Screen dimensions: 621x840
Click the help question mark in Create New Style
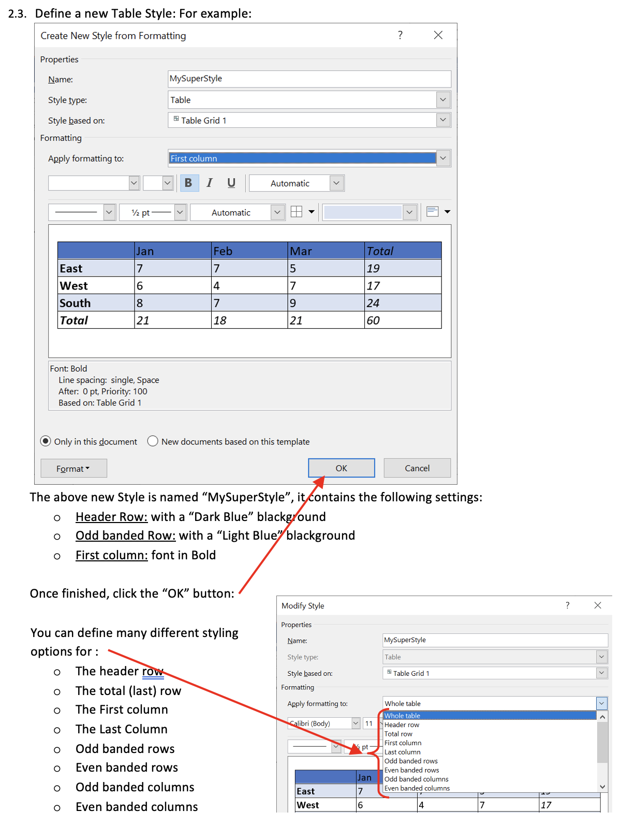coord(400,35)
